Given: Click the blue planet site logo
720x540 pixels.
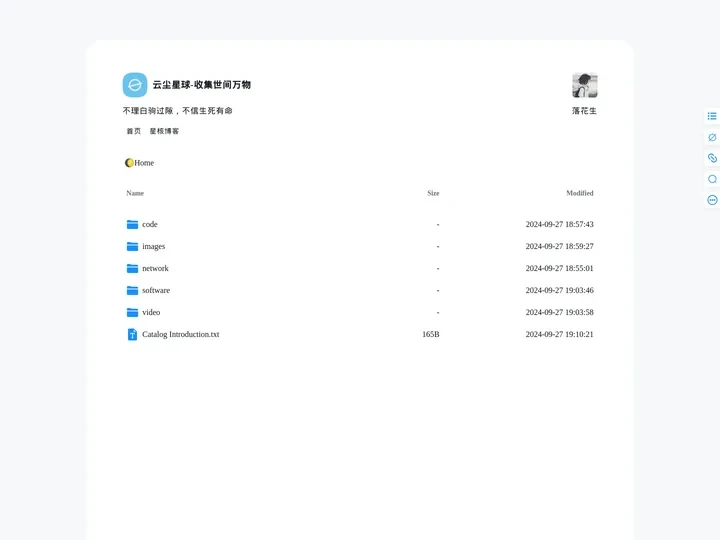Looking at the screenshot, I should 135,85.
